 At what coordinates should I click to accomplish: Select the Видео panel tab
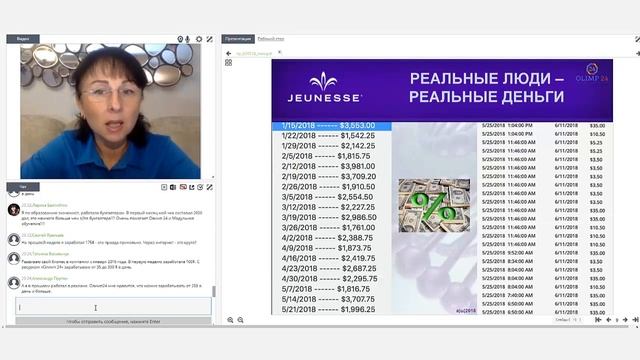(23, 39)
